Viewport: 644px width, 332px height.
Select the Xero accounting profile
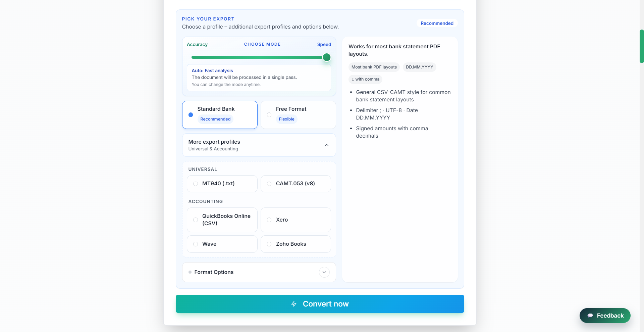click(x=296, y=220)
